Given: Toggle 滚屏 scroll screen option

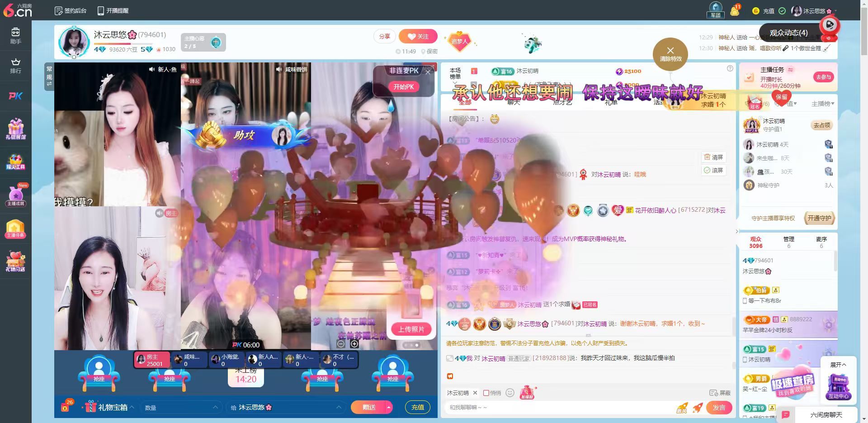Looking at the screenshot, I should click(x=713, y=170).
